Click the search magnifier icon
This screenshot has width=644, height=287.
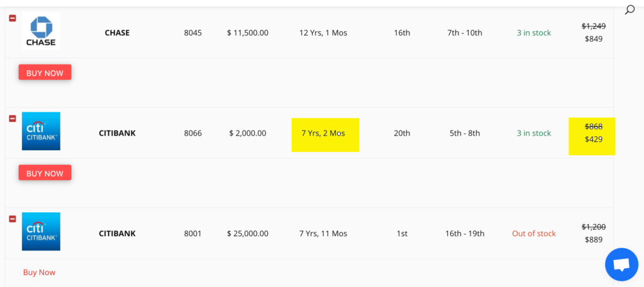(629, 9)
